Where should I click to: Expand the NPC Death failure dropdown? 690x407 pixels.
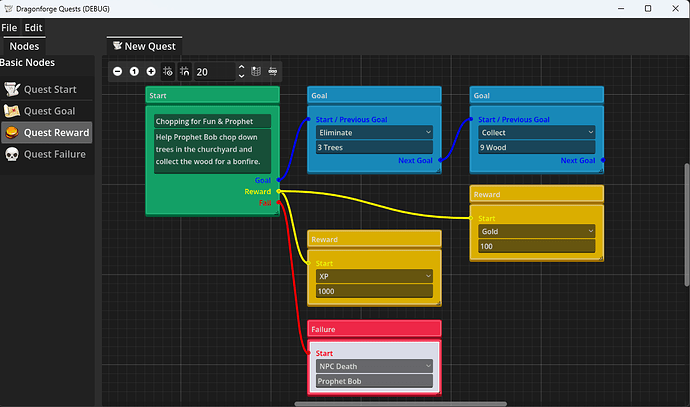374,366
